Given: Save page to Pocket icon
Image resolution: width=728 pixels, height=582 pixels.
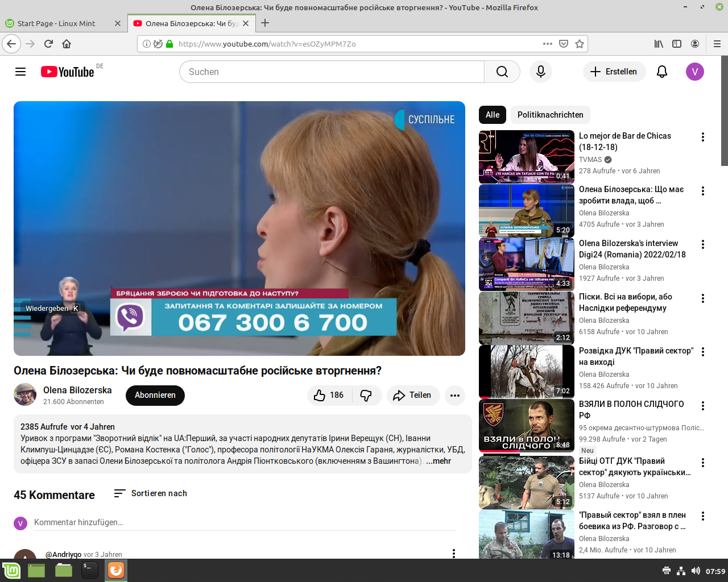Looking at the screenshot, I should [564, 44].
